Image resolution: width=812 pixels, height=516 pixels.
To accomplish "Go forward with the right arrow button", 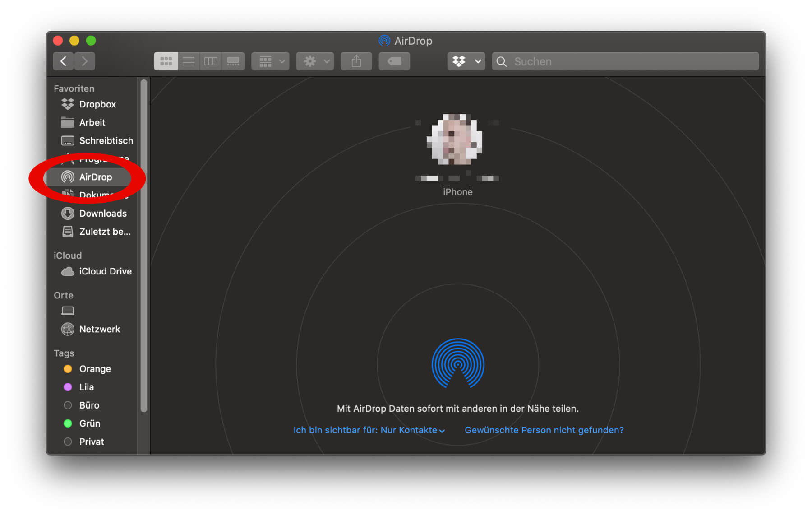I will [x=85, y=61].
